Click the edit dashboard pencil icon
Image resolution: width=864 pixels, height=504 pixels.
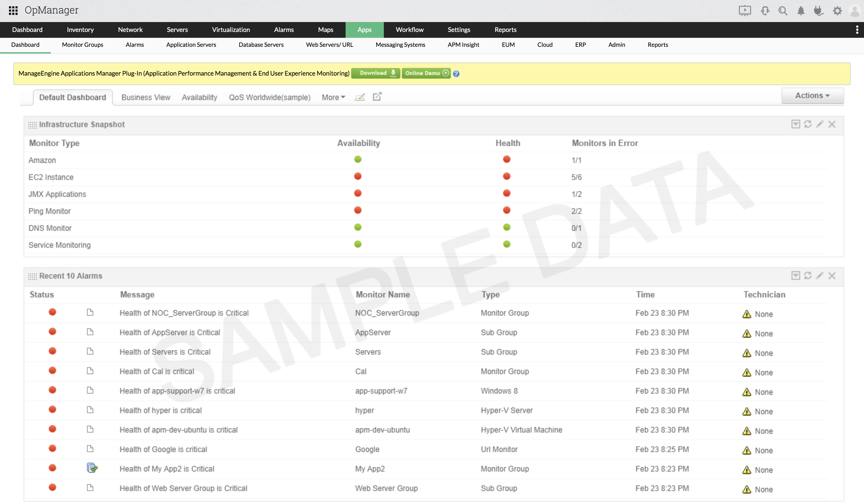[360, 97]
